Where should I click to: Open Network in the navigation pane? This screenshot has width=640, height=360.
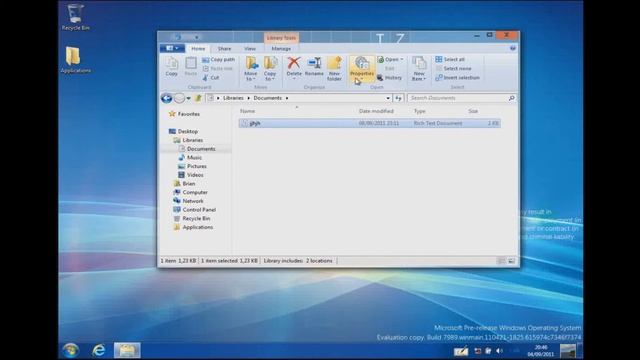pos(188,201)
